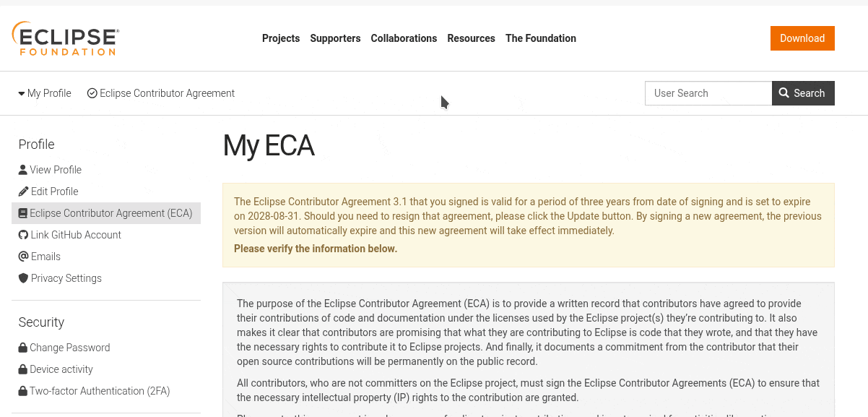This screenshot has height=417, width=868.
Task: Click the magnifier icon in the Search button
Action: click(x=784, y=93)
